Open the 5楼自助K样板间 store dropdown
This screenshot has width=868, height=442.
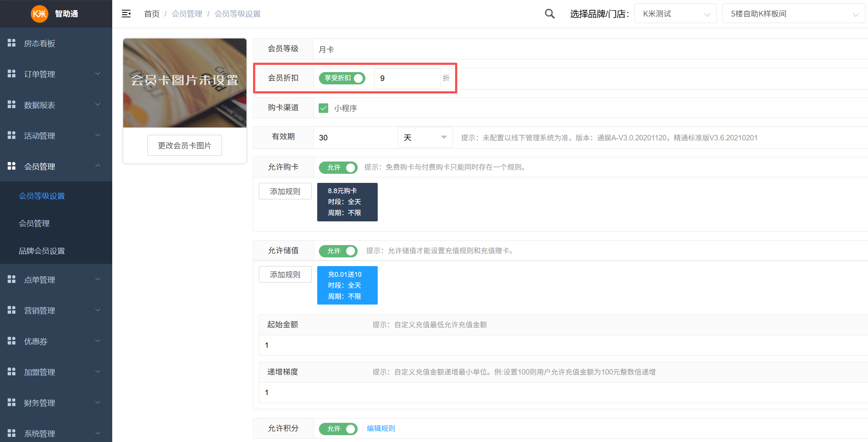[x=794, y=14]
